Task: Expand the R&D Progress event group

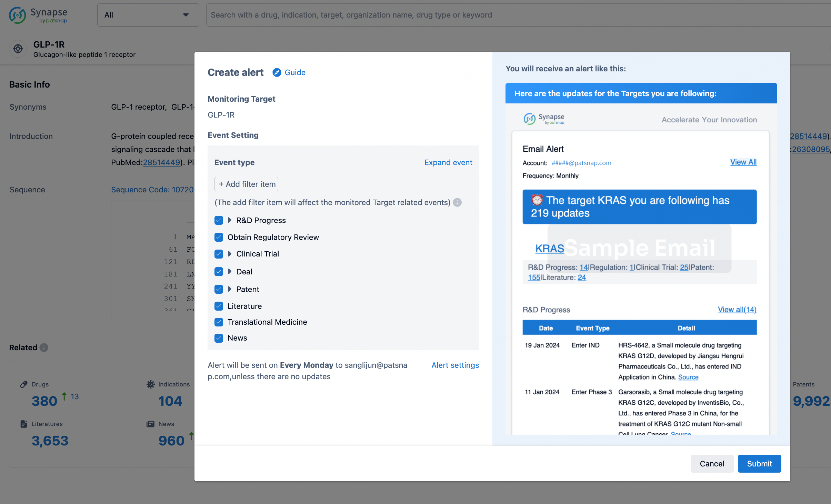Action: click(x=230, y=220)
